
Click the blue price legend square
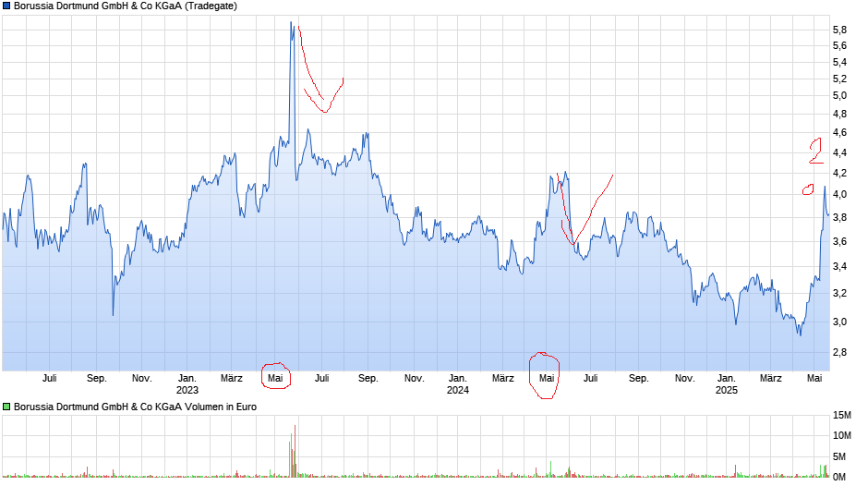(6, 6)
